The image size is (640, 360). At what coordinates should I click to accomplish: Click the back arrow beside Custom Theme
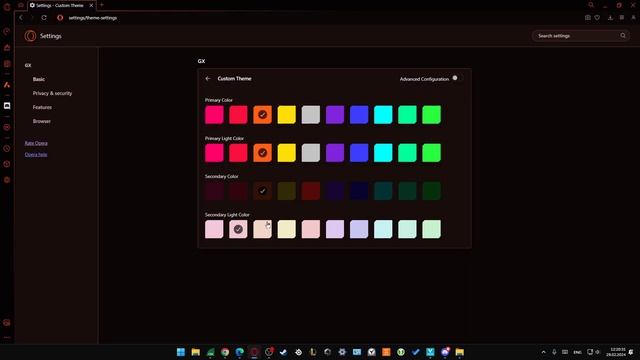click(208, 78)
